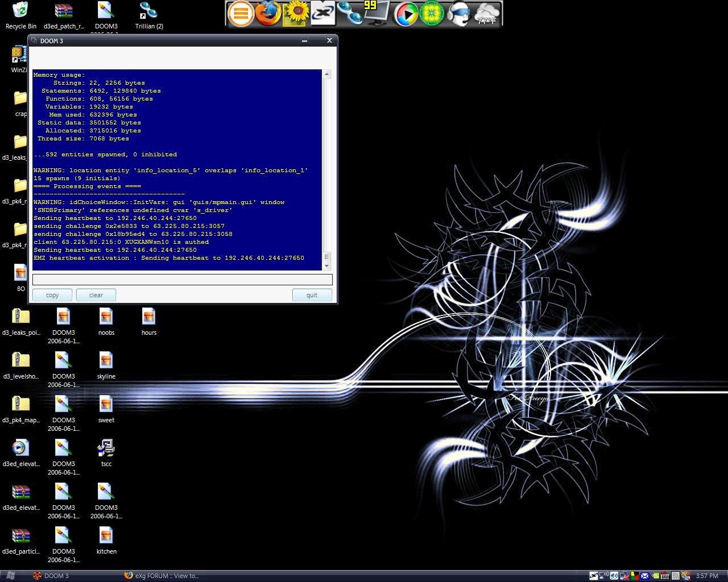Click the '==== Processing events ====' line
728x582 pixels.
[x=87, y=186]
